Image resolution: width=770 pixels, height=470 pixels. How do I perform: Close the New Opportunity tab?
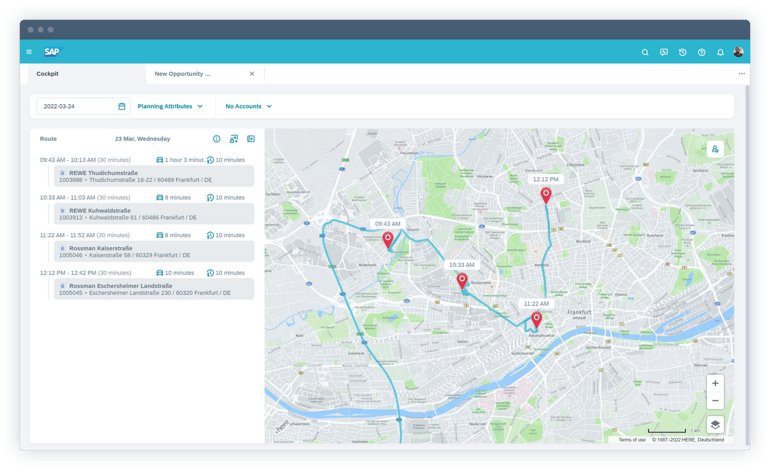[x=252, y=74]
